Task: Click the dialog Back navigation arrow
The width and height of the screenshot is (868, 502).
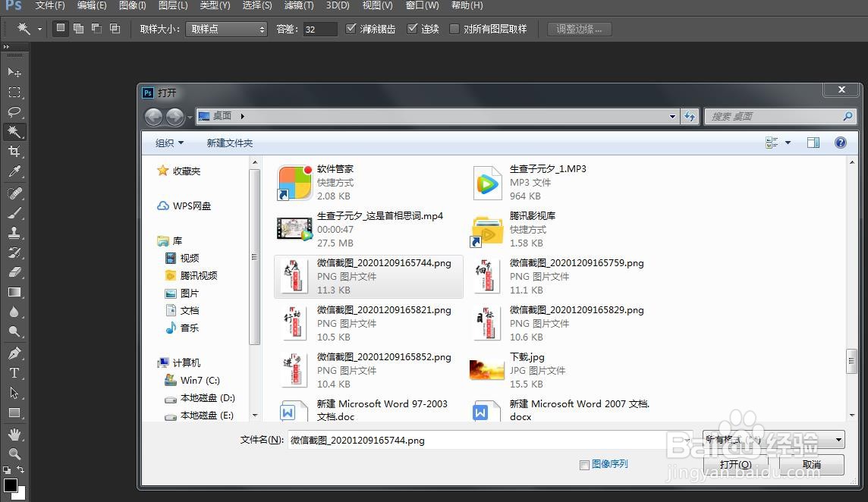Action: click(x=153, y=116)
